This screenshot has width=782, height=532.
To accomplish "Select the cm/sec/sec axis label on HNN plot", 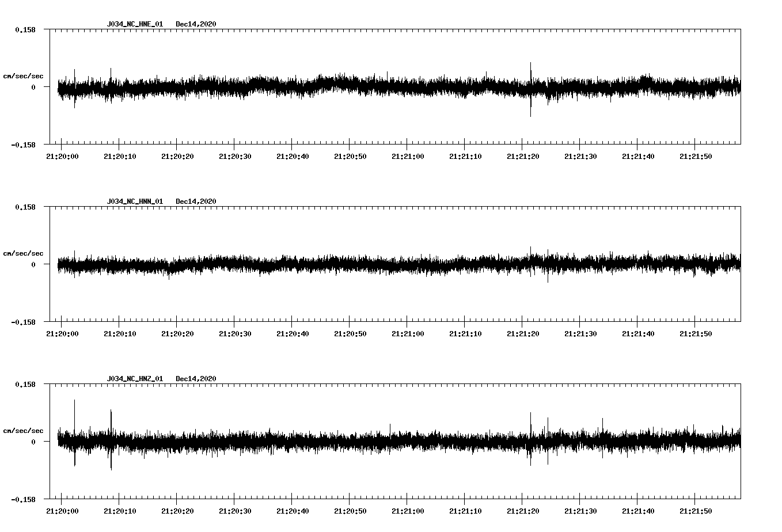I will tap(23, 253).
